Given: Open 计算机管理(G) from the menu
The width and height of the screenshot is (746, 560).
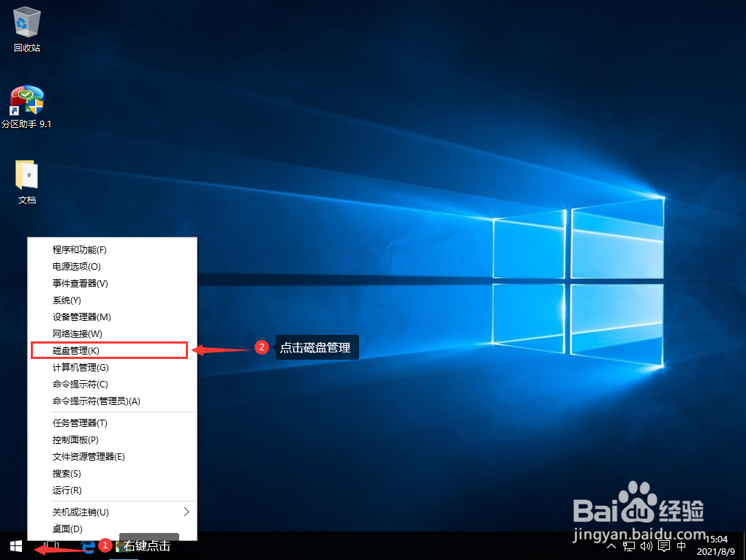Looking at the screenshot, I should pos(113,368).
